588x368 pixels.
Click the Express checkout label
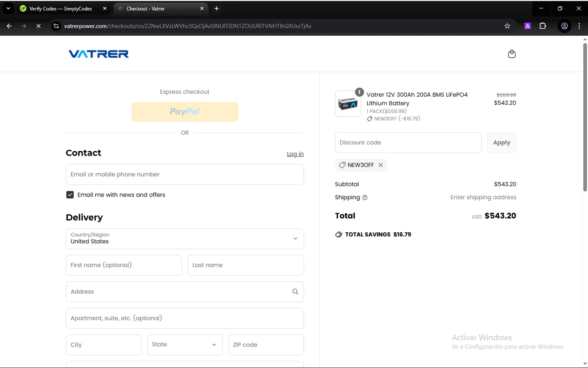tap(185, 92)
